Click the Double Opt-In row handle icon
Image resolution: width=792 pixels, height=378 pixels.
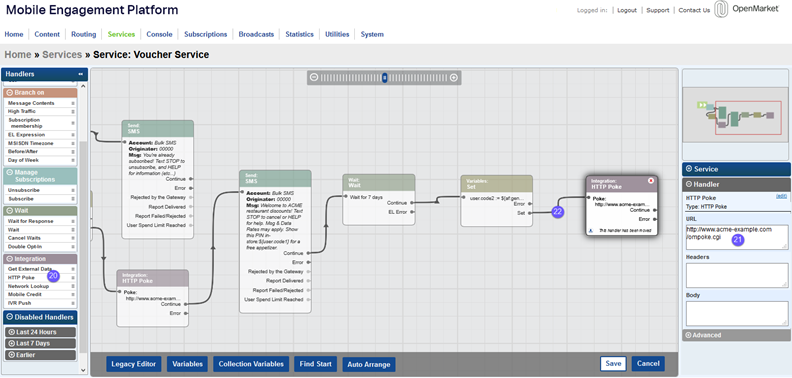tap(73, 247)
